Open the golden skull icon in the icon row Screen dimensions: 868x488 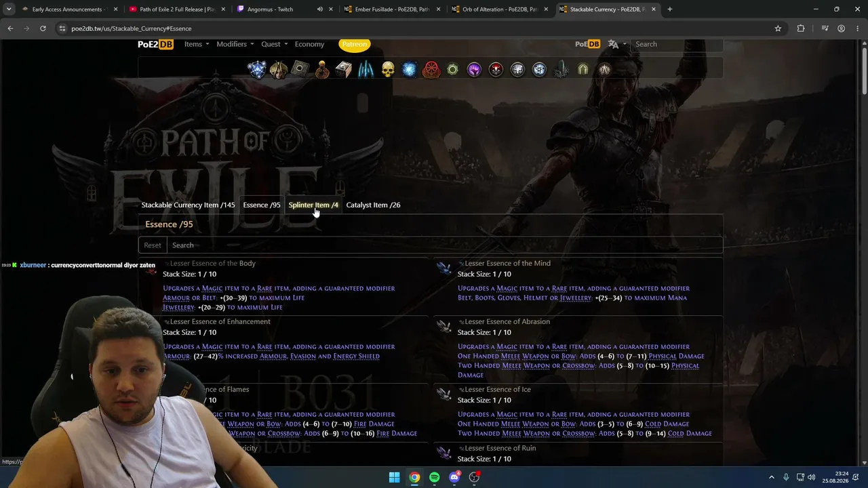(388, 69)
